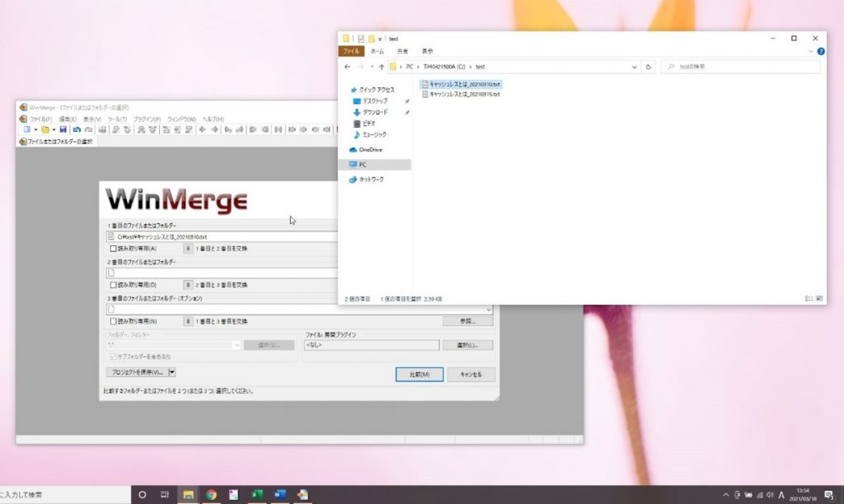Click the 選択(U)... plugin select button
Image resolution: width=844 pixels, height=504 pixels.
(x=467, y=345)
